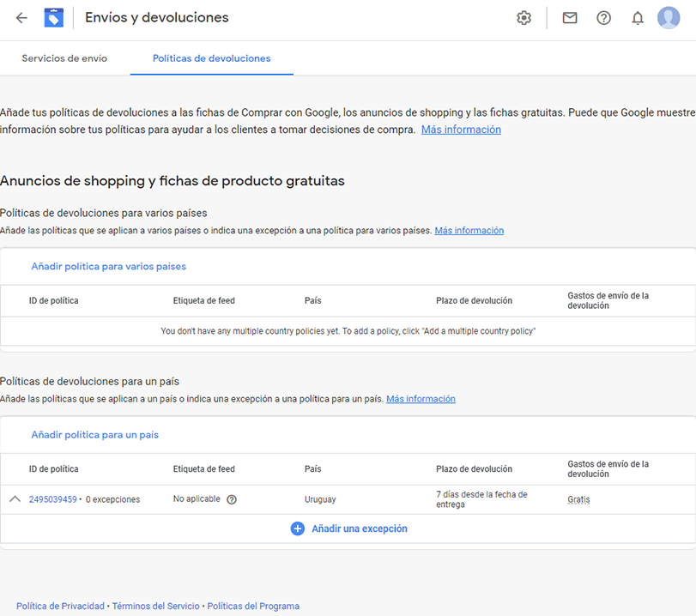The height and width of the screenshot is (616, 696).
Task: Open notifications bell icon
Action: tap(638, 18)
